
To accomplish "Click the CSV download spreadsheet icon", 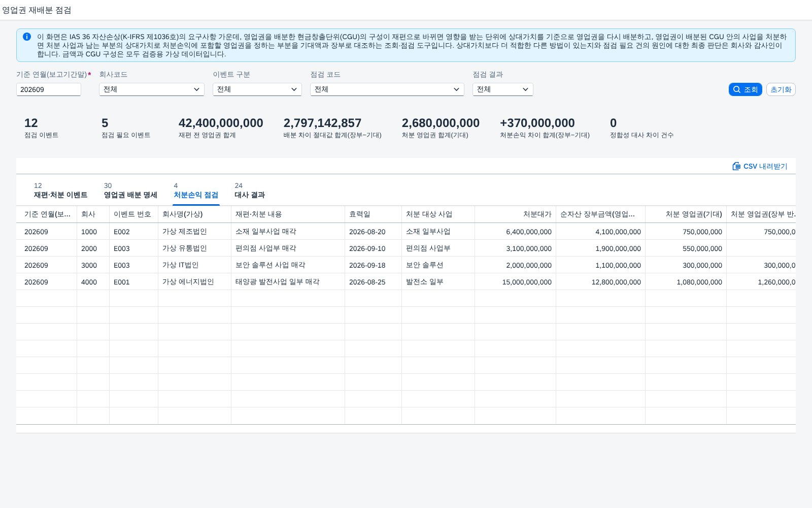I will click(736, 166).
